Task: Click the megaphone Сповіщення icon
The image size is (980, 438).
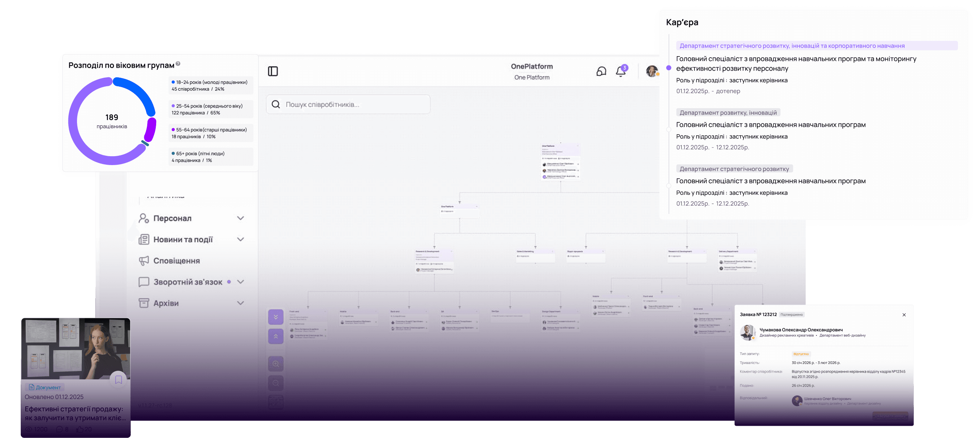Action: tap(144, 261)
